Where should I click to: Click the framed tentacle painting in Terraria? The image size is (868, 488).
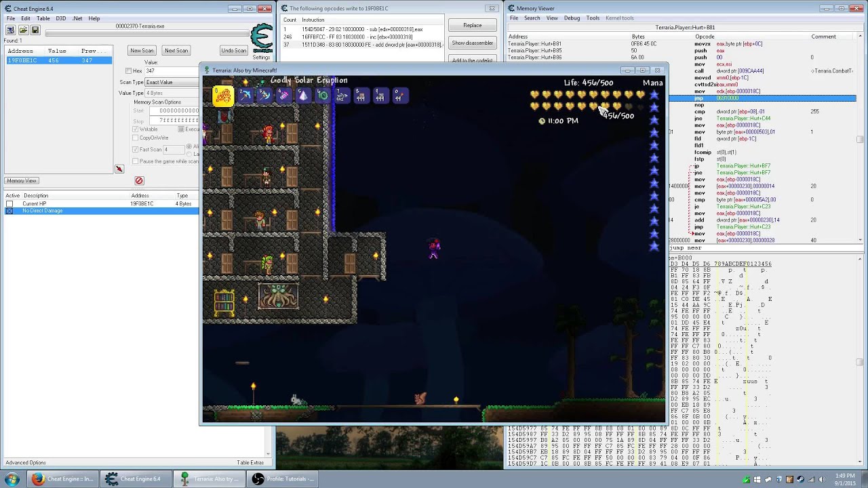(278, 296)
